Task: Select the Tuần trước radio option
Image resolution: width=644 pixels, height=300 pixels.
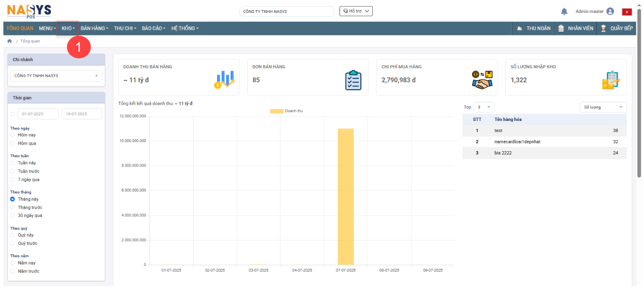Action: 13,171
